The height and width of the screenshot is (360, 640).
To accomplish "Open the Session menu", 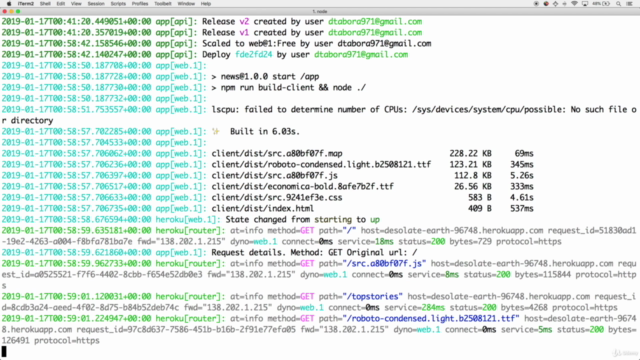I will [96, 4].
